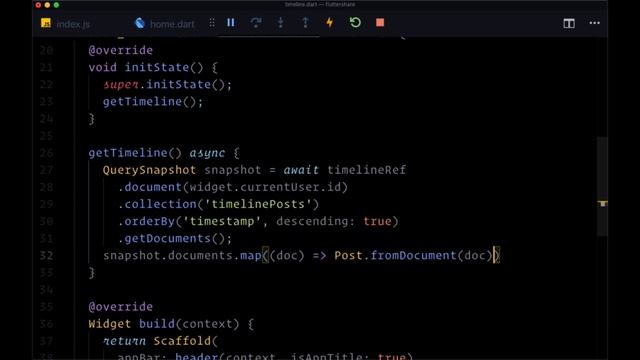This screenshot has width=640, height=360.
Task: Click 'QuerySnapshot' type name
Action: (149, 170)
